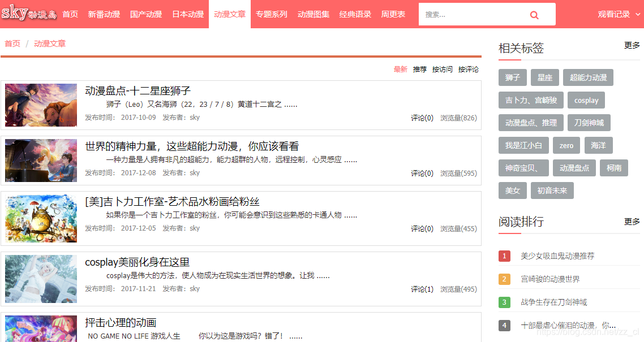Image resolution: width=644 pixels, height=342 pixels.
Task: Open the 国产动漫 nav item
Action: 146,14
